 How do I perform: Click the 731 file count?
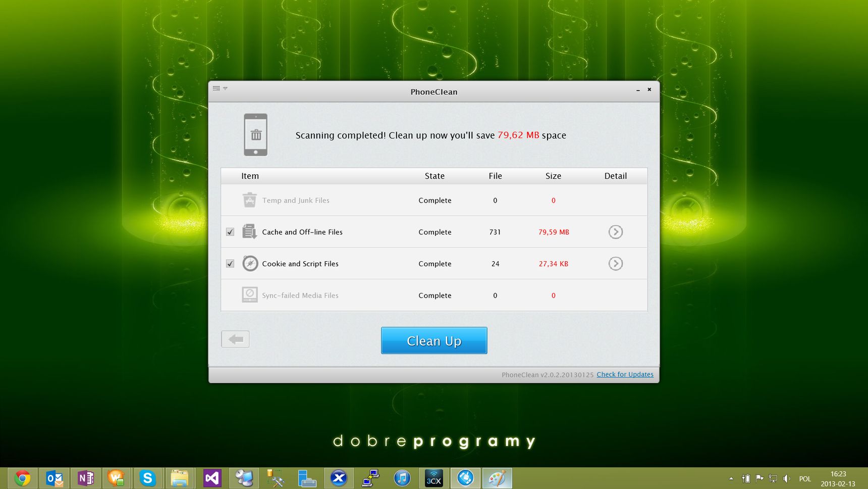pos(495,232)
